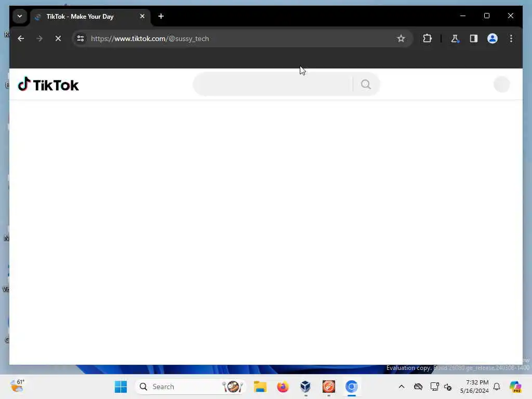
Task: Maximize the browser window
Action: pyautogui.click(x=486, y=16)
